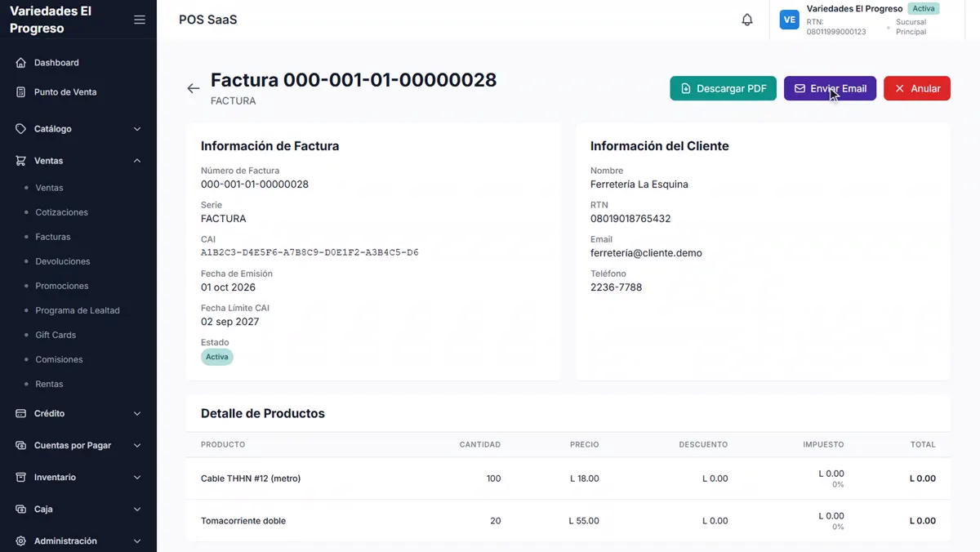Viewport: 980px width, 552px height.
Task: Click the Catálogo tag icon
Action: tap(21, 129)
